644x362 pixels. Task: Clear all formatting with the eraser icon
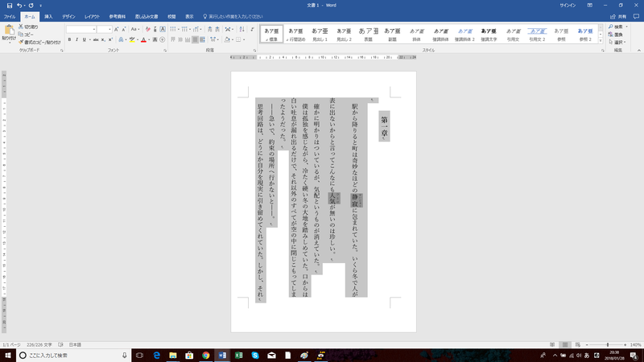click(x=148, y=29)
